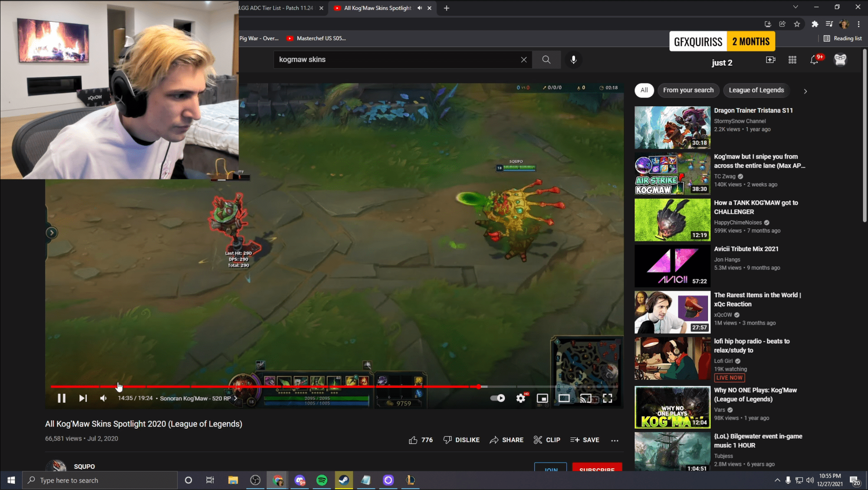
Task: Click the YouTube search magnifier button
Action: coord(546,60)
